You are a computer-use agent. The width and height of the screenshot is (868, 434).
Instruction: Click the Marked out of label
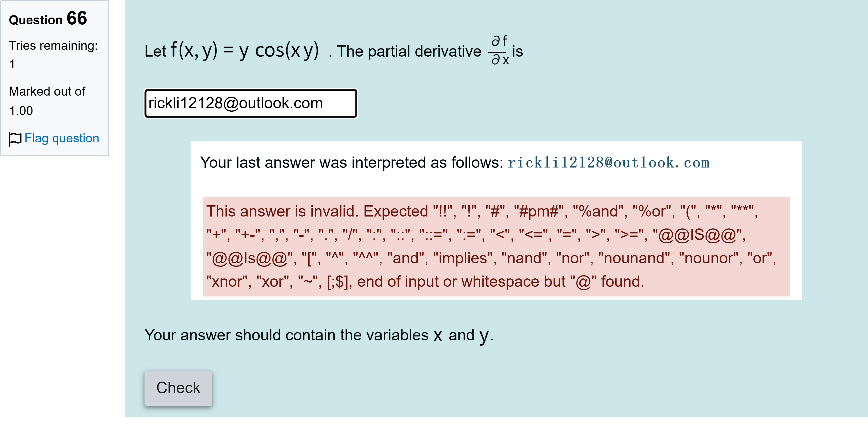point(47,91)
